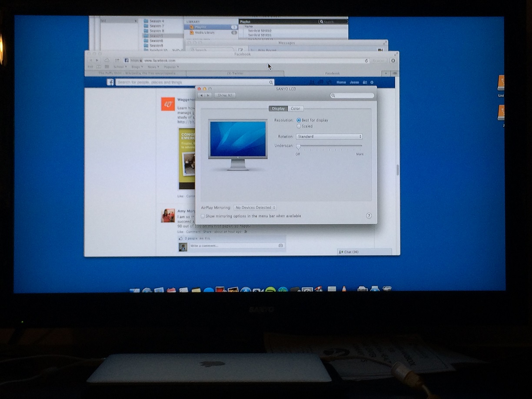Image resolution: width=532 pixels, height=399 pixels.
Task: Open VLC cone icon in the Dock
Action: (x=343, y=289)
